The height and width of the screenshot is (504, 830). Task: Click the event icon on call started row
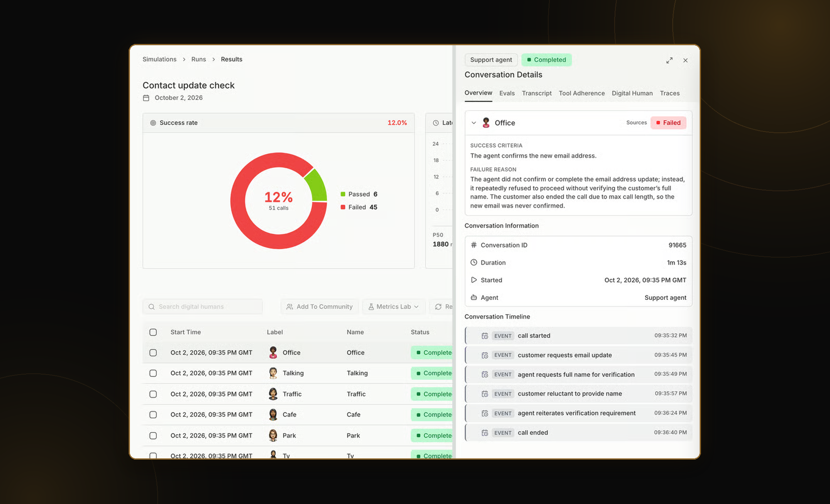[485, 336]
